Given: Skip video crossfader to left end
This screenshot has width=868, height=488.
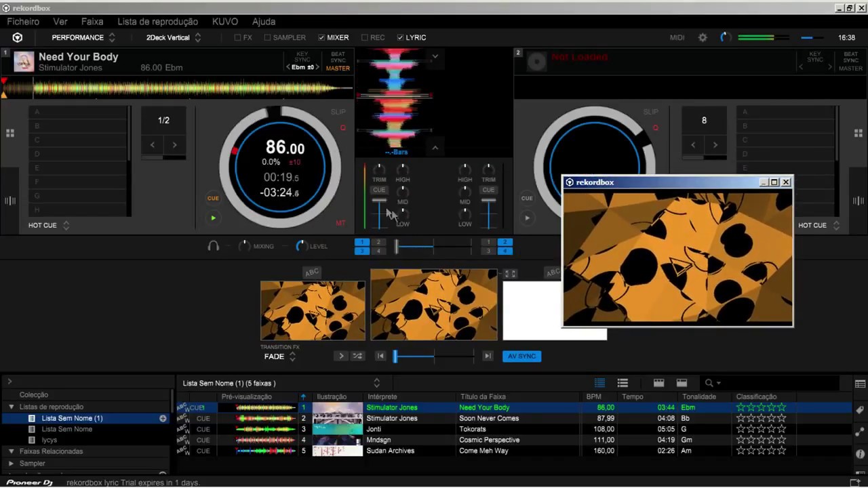Looking at the screenshot, I should click(380, 356).
